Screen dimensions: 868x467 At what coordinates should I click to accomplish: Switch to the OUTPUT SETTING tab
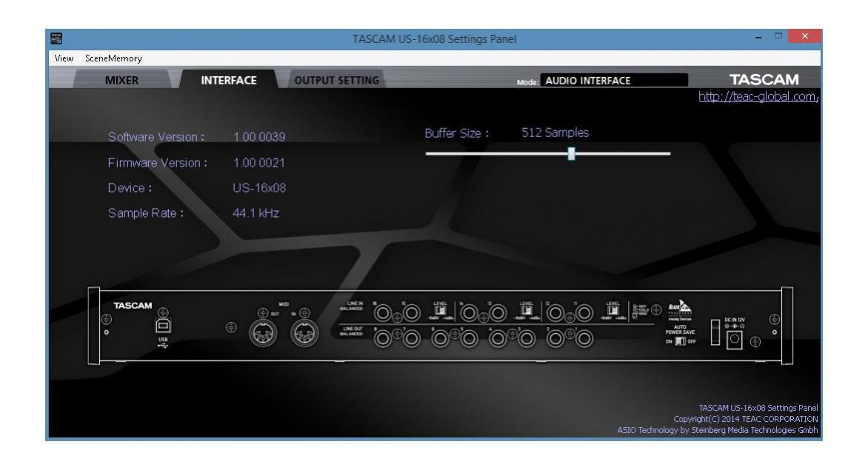tap(337, 80)
